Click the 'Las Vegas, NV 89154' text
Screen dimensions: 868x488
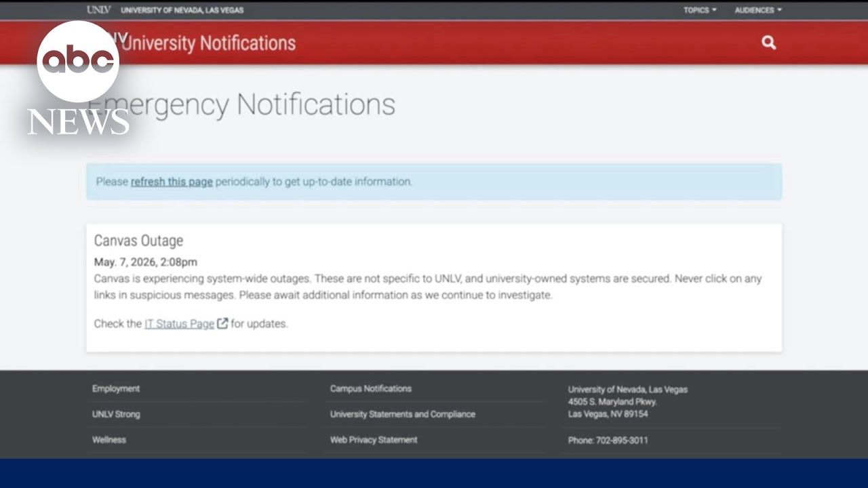[608, 414]
